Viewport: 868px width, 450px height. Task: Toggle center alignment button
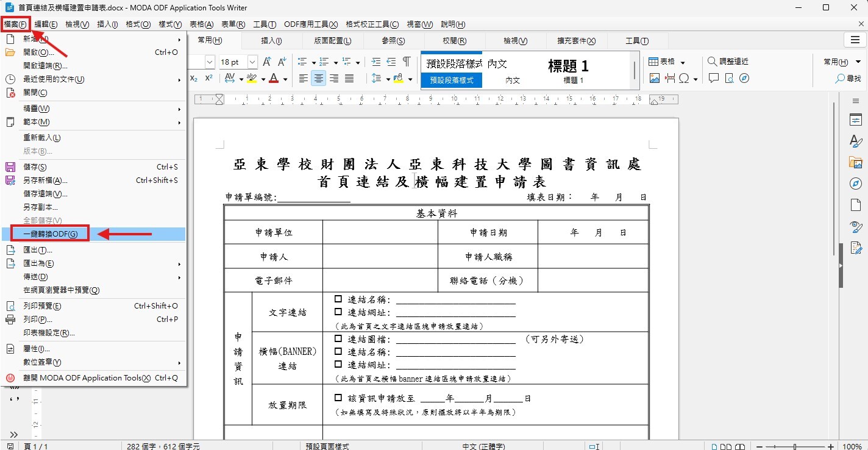(318, 79)
